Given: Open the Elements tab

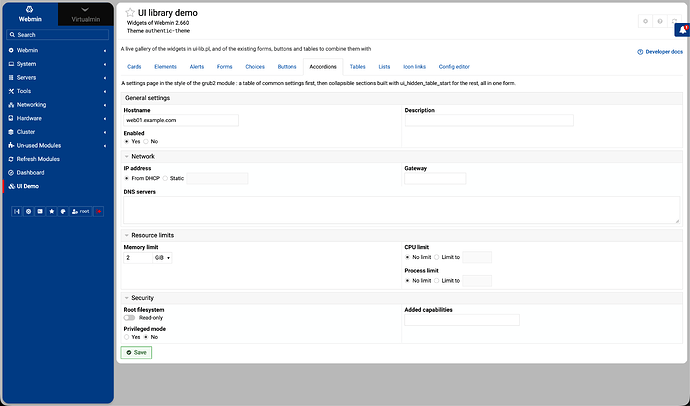Looking at the screenshot, I should [165, 67].
